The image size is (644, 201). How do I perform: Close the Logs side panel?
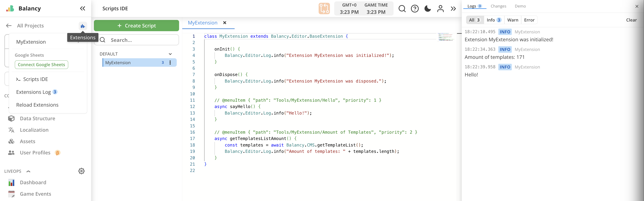click(x=636, y=6)
